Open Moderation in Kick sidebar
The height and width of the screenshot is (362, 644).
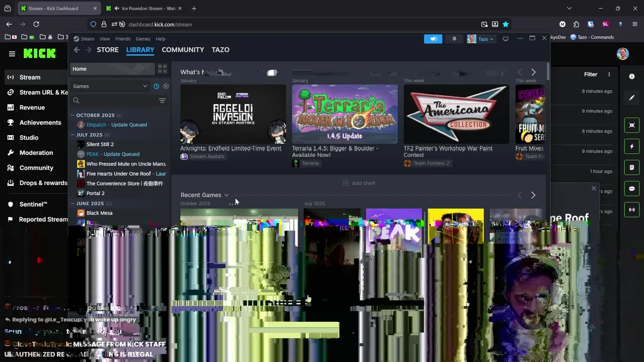click(36, 153)
